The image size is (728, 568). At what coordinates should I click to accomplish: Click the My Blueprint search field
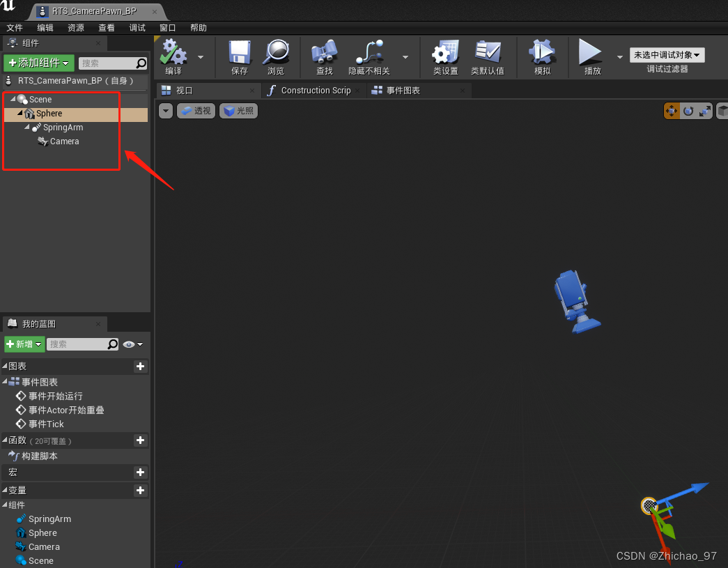[x=79, y=344]
